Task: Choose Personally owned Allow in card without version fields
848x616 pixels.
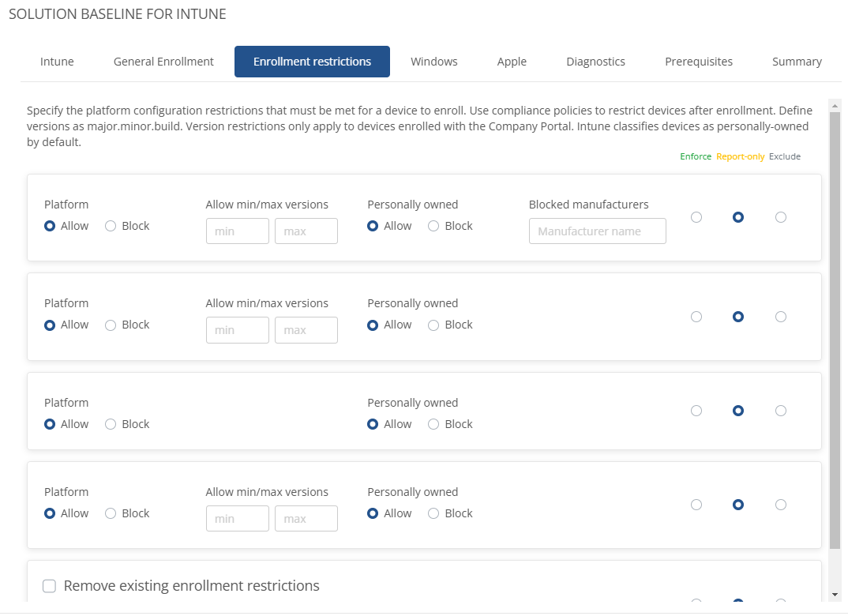Action: pos(373,425)
